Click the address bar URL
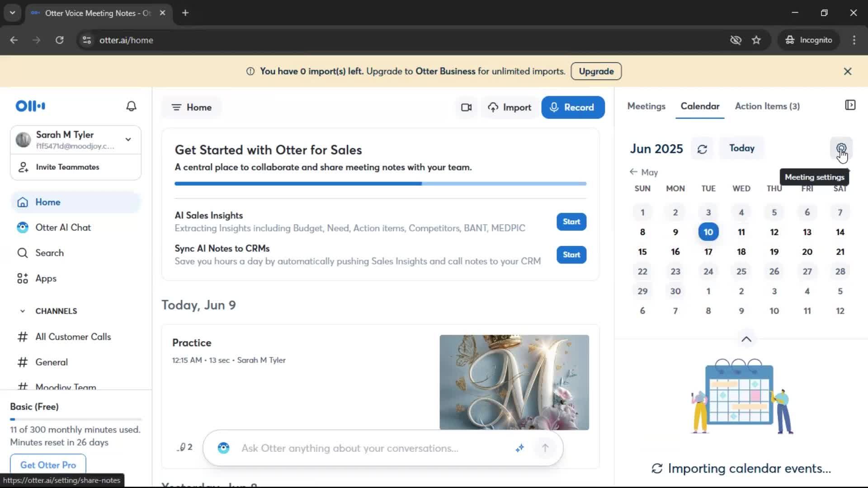Screen dimensions: 868x488 126,40
